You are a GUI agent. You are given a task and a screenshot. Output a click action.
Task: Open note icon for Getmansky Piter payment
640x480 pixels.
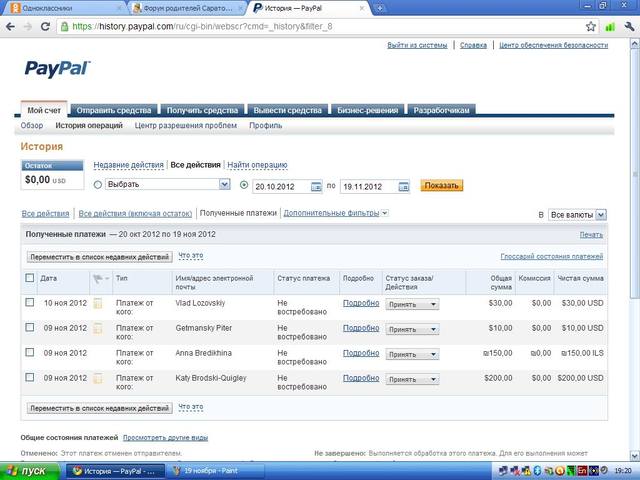[98, 328]
